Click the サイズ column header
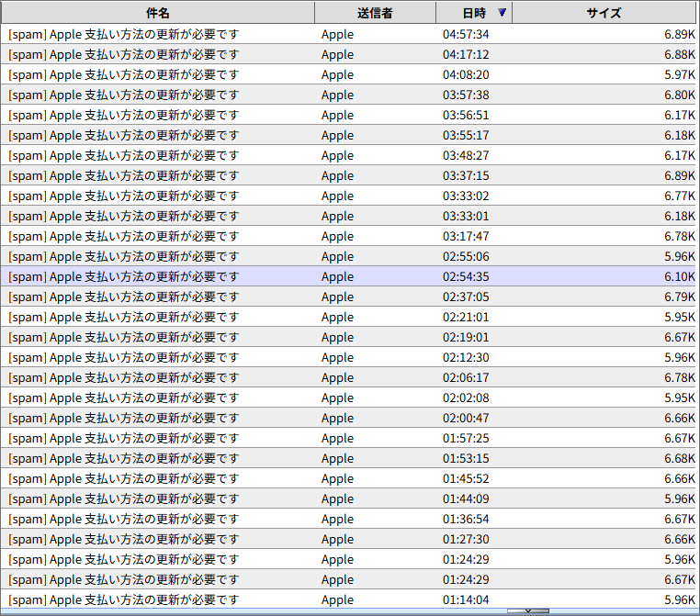This screenshot has width=700, height=616. point(604,13)
